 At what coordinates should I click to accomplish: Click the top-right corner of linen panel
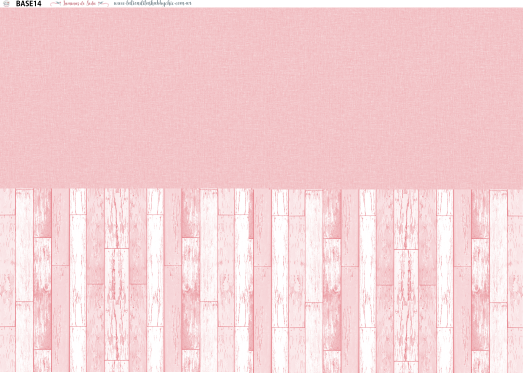coord(522,9)
